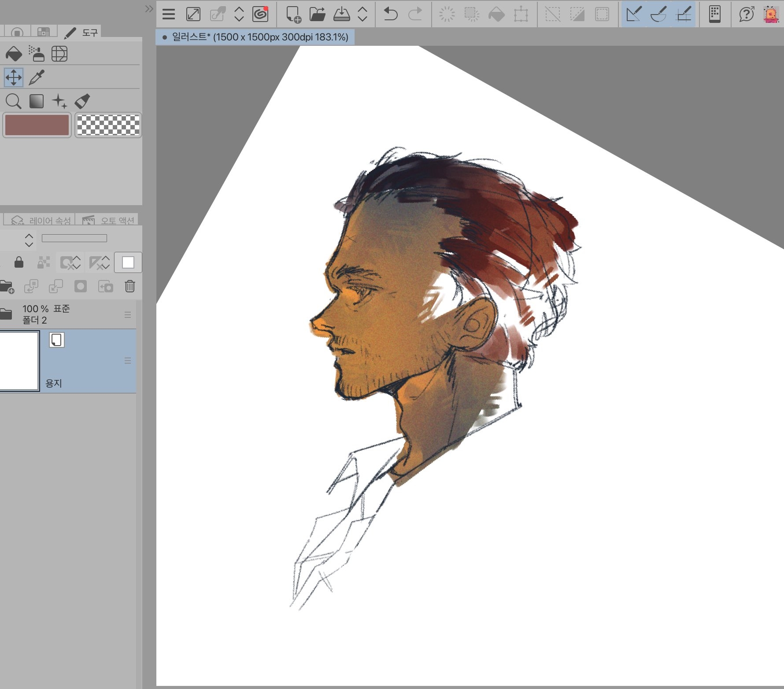Create a new canvas document
Viewport: 784px width, 689px height.
click(x=293, y=14)
